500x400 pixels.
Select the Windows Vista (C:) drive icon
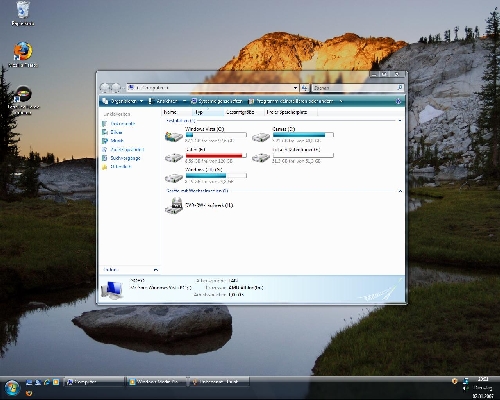(x=174, y=136)
